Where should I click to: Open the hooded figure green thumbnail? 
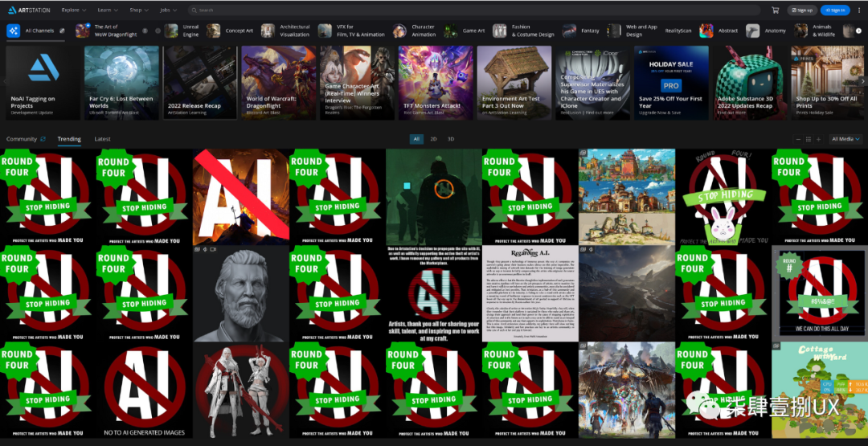point(434,198)
